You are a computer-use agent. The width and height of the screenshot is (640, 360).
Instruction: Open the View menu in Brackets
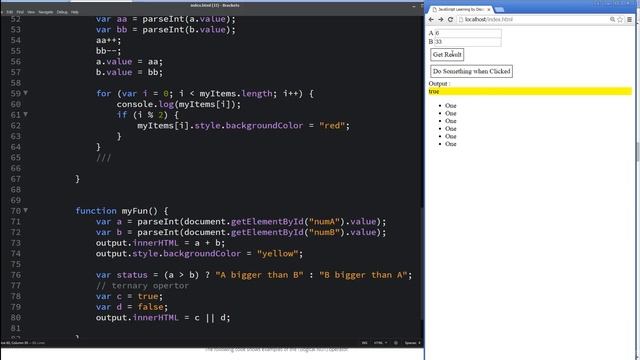(31, 12)
